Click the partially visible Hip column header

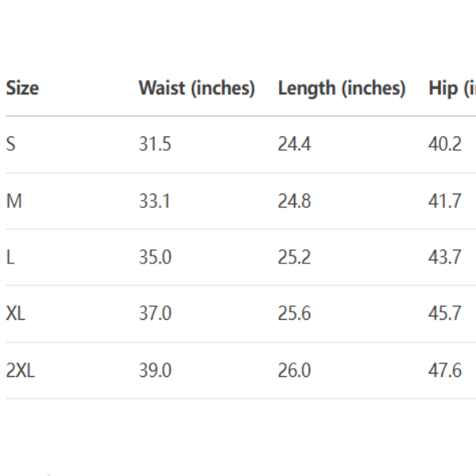click(x=453, y=88)
